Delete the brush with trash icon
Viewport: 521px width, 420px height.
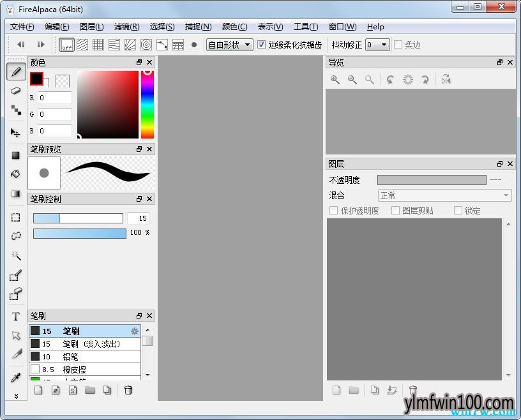click(128, 390)
